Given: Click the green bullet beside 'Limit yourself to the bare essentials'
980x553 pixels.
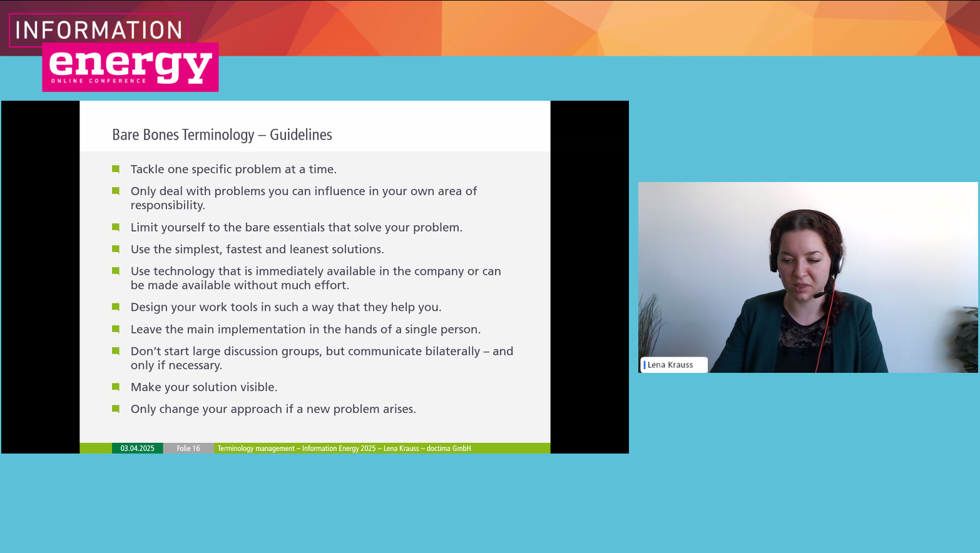Looking at the screenshot, I should pyautogui.click(x=116, y=227).
